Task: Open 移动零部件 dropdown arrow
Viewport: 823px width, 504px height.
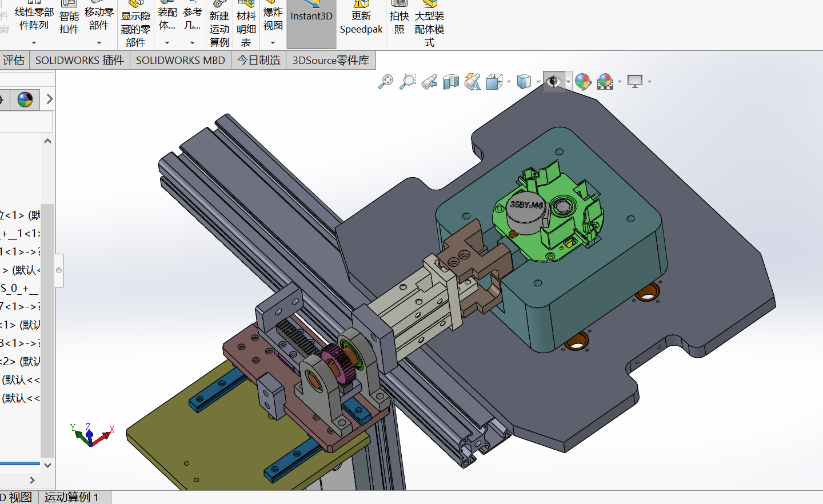Action: coord(99,43)
